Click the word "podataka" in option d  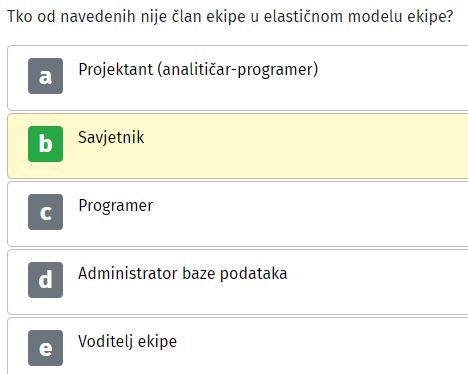[x=253, y=274]
